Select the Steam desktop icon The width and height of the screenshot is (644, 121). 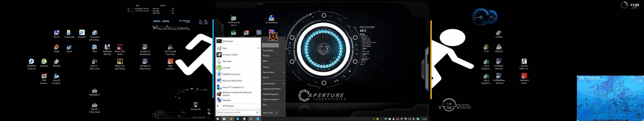69,48
